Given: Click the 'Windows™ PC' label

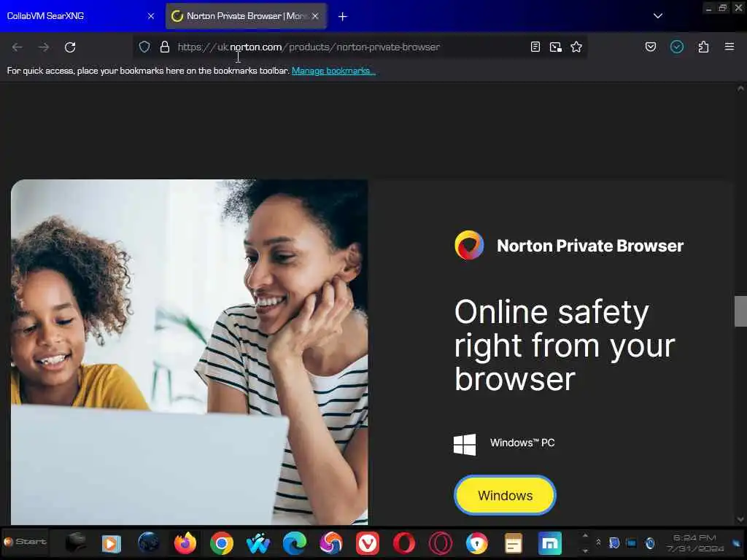Looking at the screenshot, I should pyautogui.click(x=522, y=443).
